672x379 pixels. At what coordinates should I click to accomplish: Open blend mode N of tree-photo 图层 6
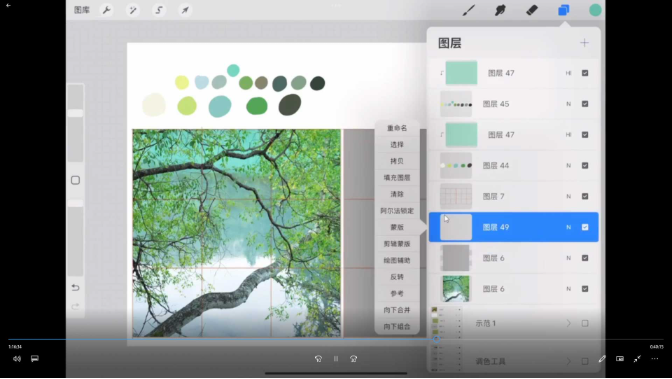click(x=568, y=289)
